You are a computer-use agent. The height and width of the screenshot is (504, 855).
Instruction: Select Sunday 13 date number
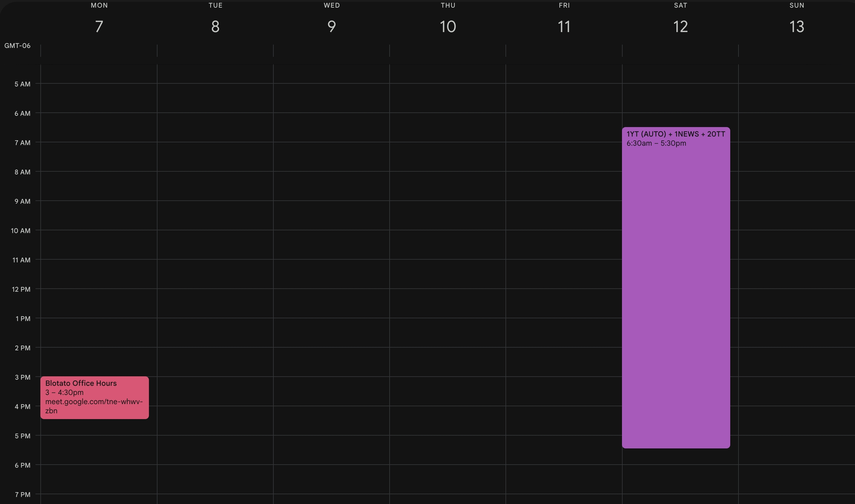click(x=796, y=26)
